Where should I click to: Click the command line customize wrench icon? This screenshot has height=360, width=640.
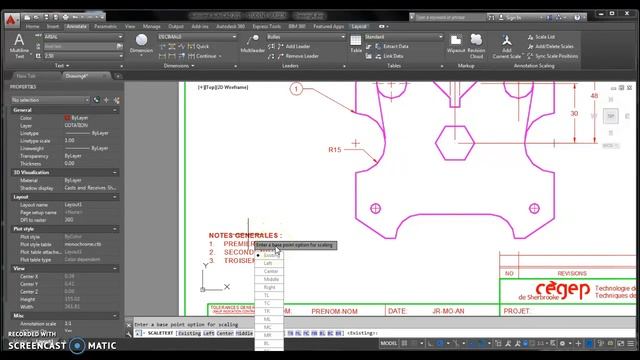coord(129,334)
